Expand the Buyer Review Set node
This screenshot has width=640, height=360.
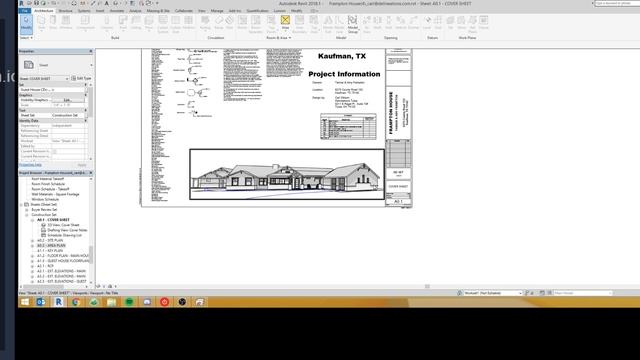[27, 210]
